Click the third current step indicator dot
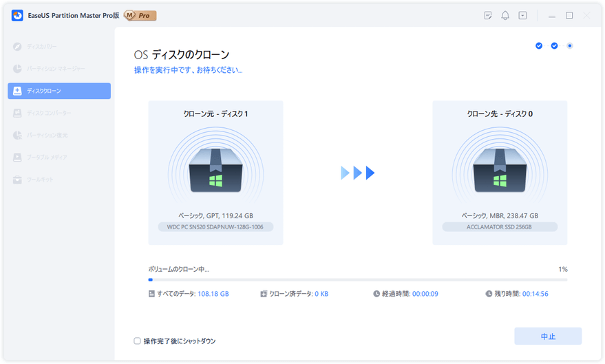This screenshot has height=364, width=605. [570, 46]
